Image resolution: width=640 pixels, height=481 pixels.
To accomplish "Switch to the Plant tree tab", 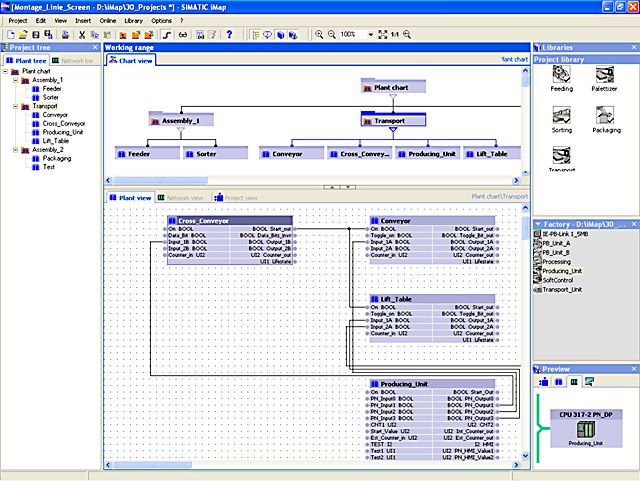I will 27,61.
